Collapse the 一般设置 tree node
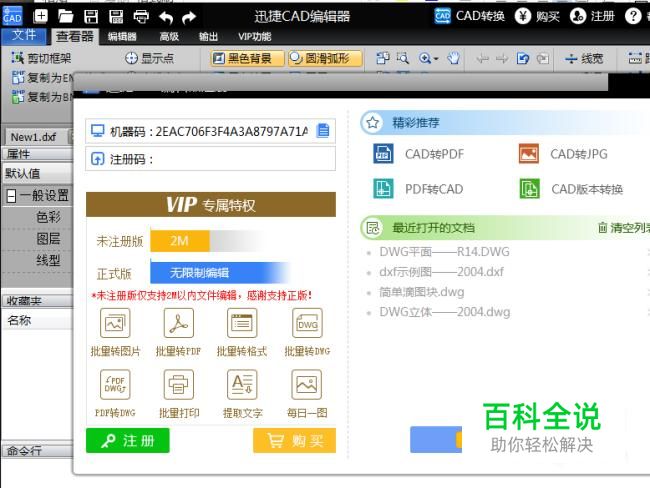The image size is (650, 488). point(12,196)
